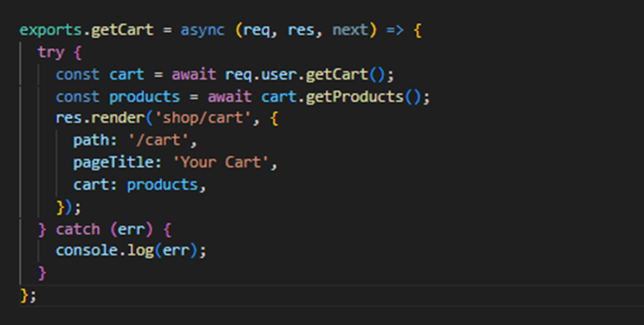Click 'err' argument inside console.log
The height and width of the screenshot is (325, 644).
[177, 251]
